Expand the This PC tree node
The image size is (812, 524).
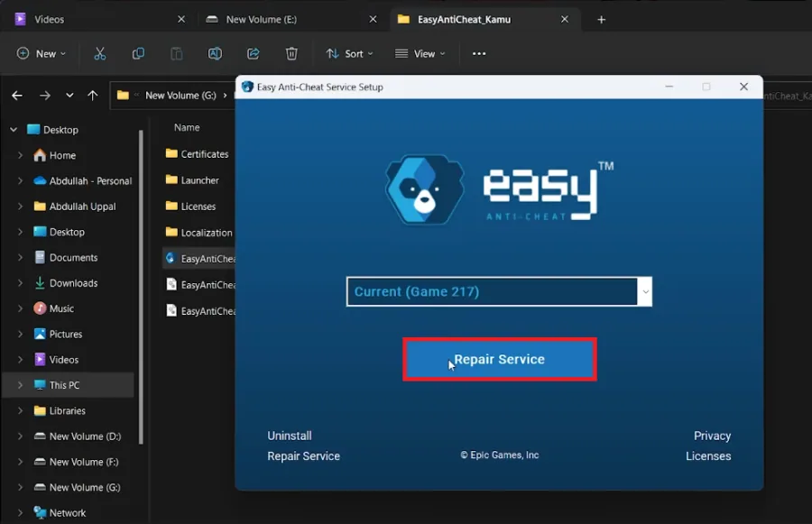click(x=20, y=385)
